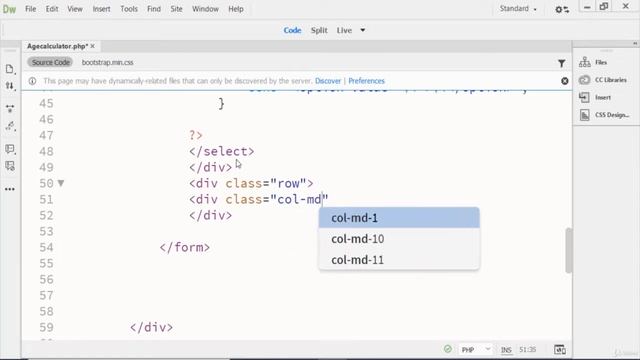Choose col-md-1 from code hints
Screen dimensions: 640x360
pos(399,218)
